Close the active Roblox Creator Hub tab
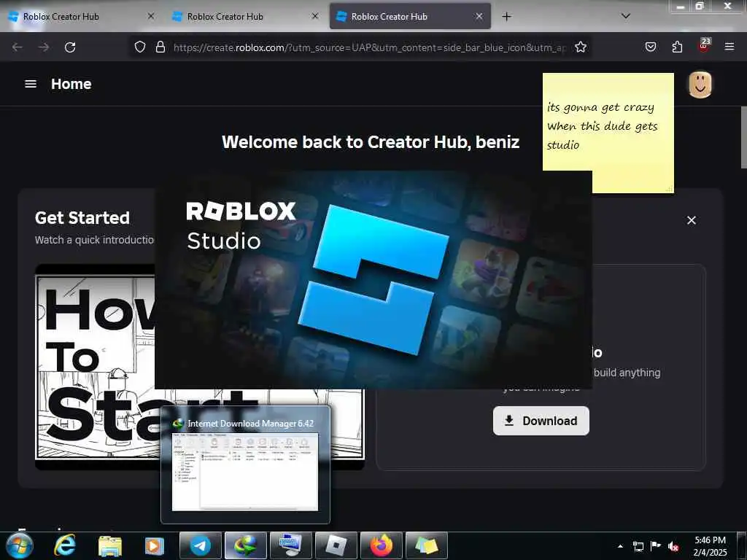 pyautogui.click(x=479, y=16)
